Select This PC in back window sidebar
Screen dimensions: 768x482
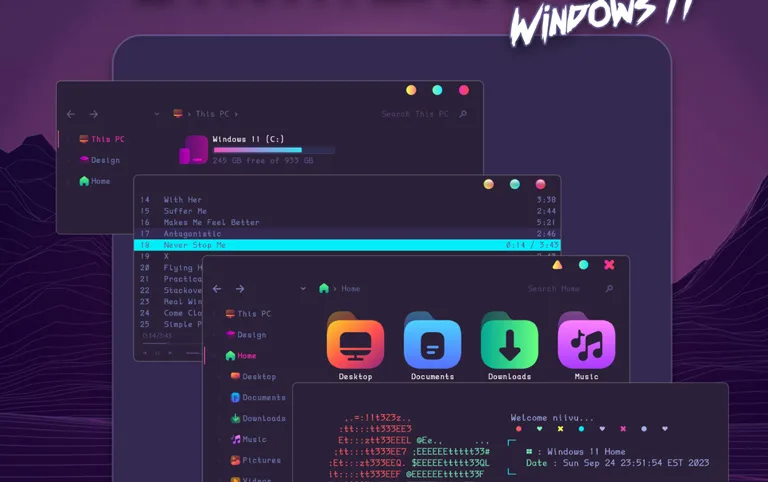point(102,139)
